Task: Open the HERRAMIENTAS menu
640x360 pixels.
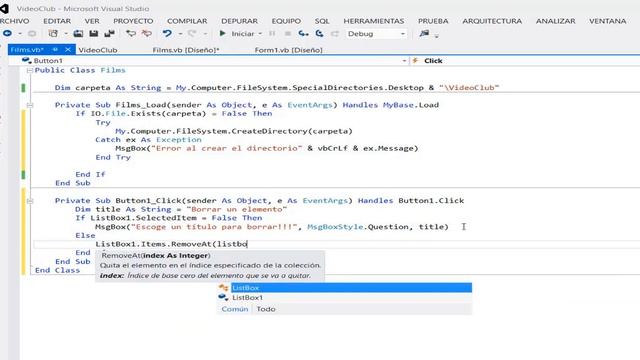Action: (373, 21)
